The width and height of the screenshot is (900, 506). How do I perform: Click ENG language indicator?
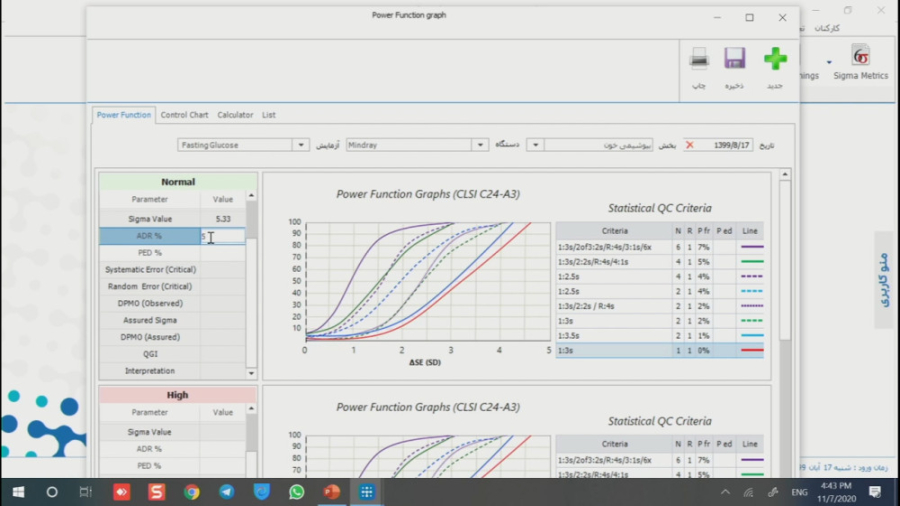[799, 492]
